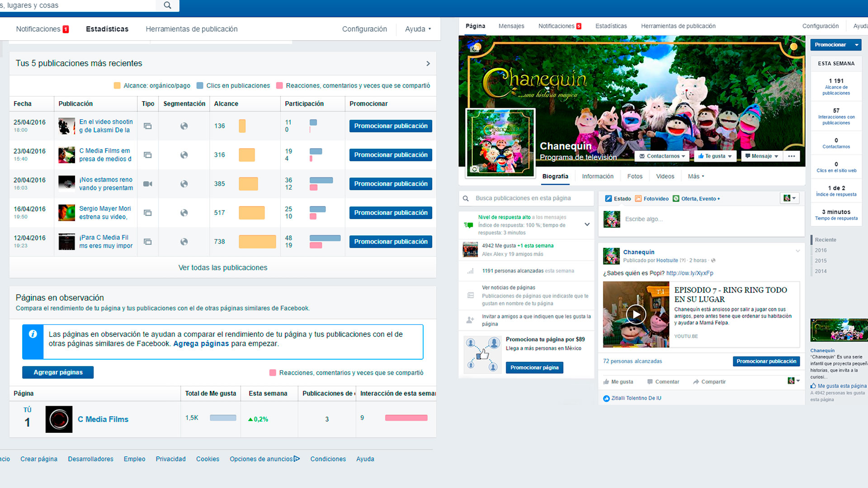Screen dimensions: 868x488
Task: Expand the Nivel de respuesta chevron
Action: pos(587,225)
